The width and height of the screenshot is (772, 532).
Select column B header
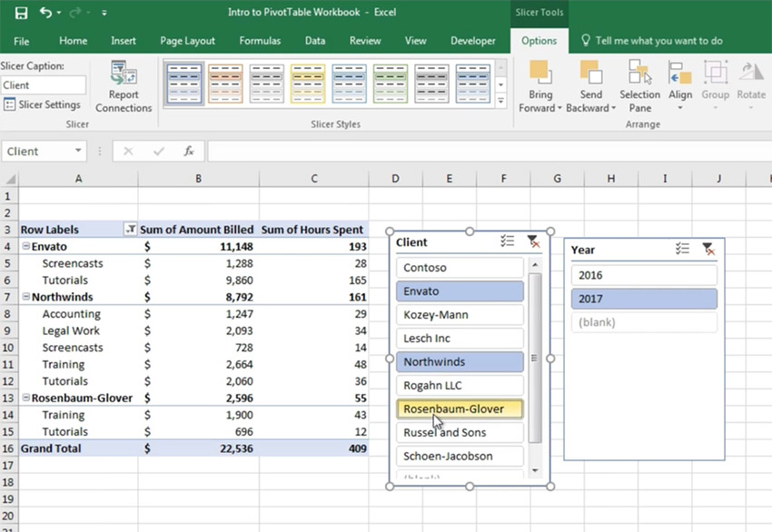coord(198,179)
